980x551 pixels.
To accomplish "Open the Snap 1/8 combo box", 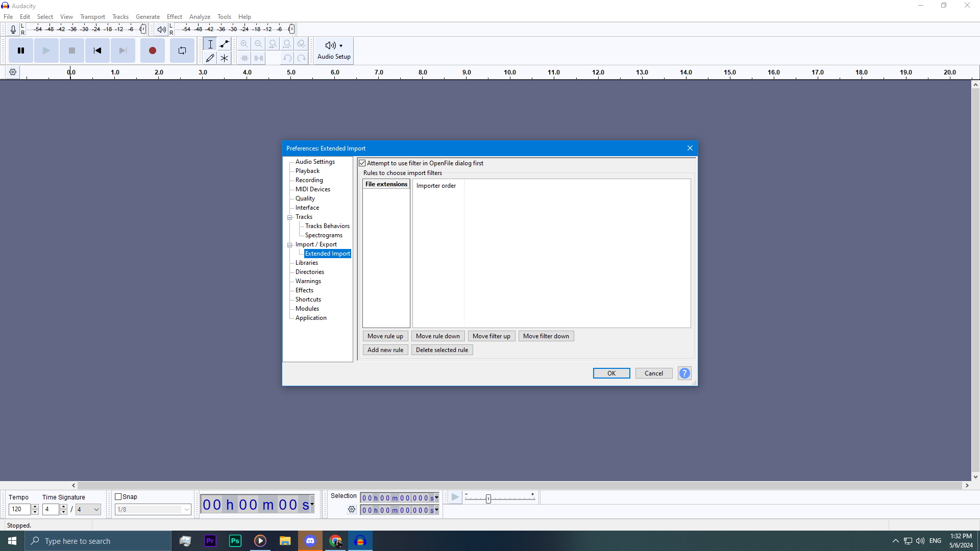I will [x=153, y=510].
